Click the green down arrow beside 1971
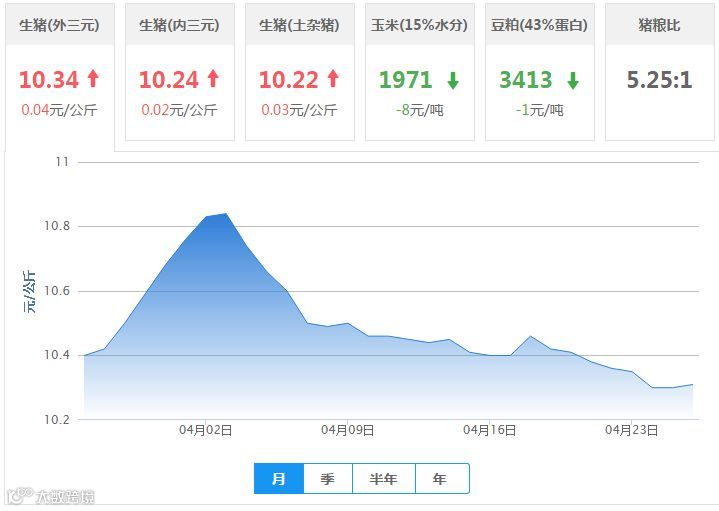Image resolution: width=719 pixels, height=511 pixels. [453, 80]
